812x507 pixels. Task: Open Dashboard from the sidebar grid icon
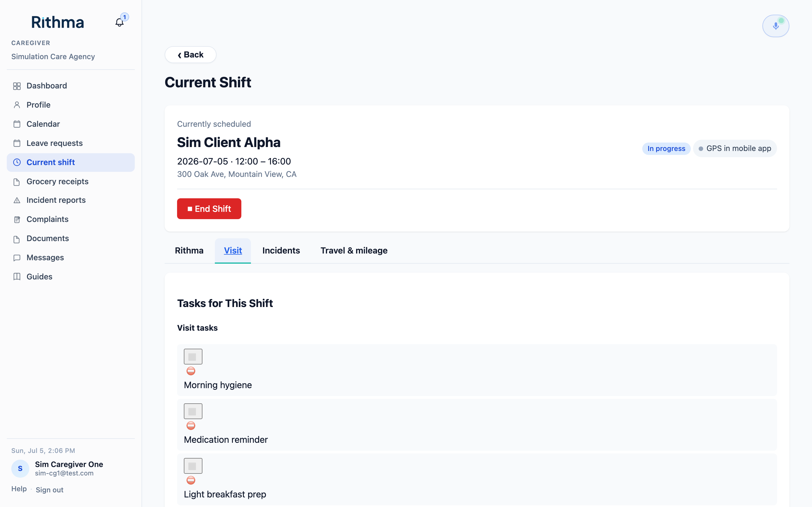[x=17, y=86]
